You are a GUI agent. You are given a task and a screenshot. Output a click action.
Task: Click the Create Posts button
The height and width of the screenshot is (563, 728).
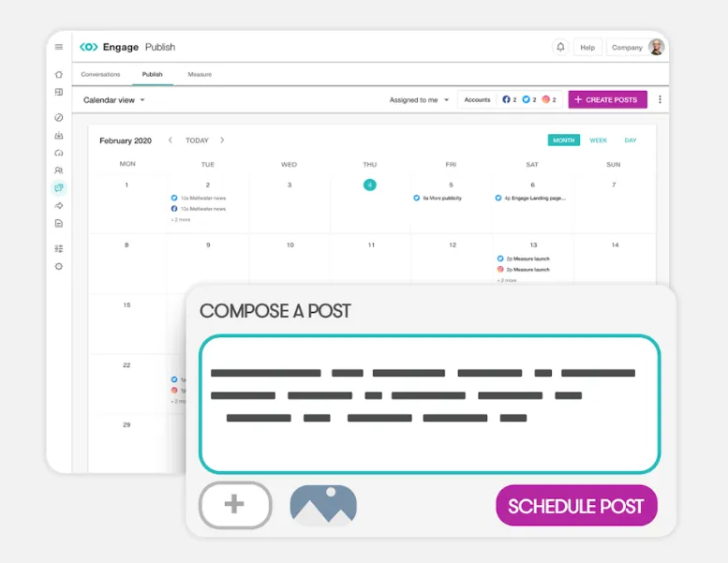coord(607,99)
